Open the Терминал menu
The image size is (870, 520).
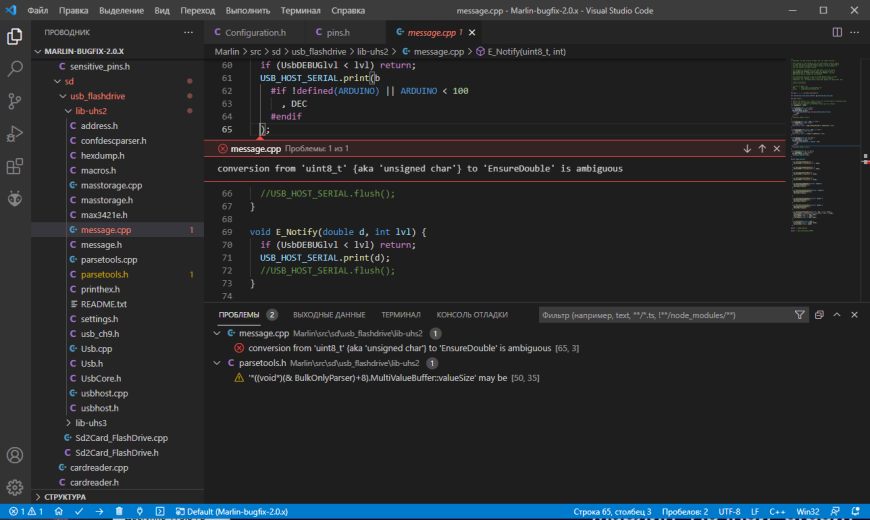[x=300, y=11]
